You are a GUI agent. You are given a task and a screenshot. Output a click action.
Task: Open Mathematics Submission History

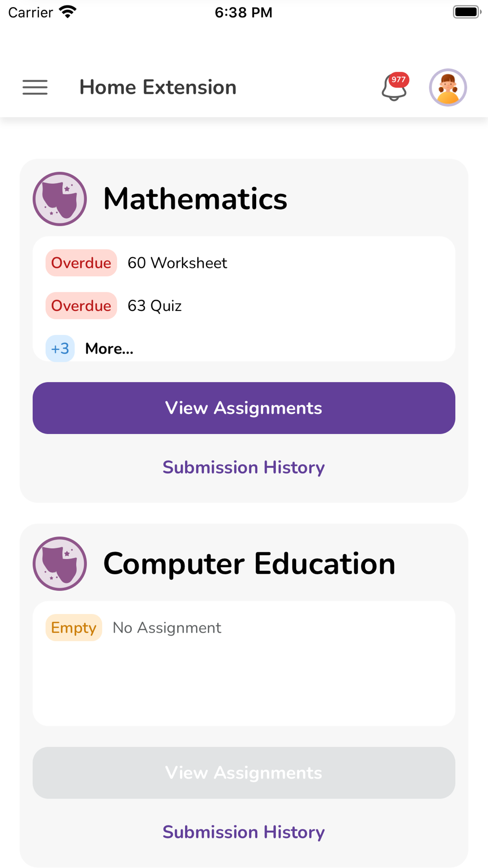coord(244,467)
